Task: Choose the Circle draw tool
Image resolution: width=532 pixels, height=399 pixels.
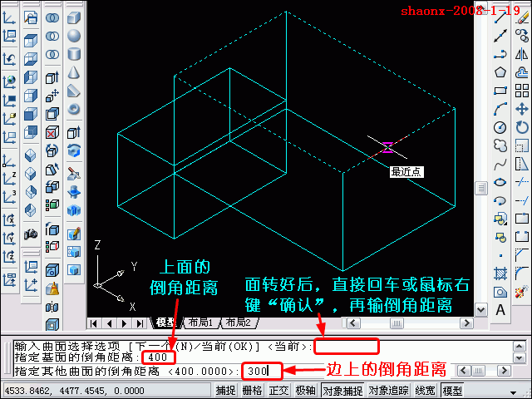Action: coord(500,127)
